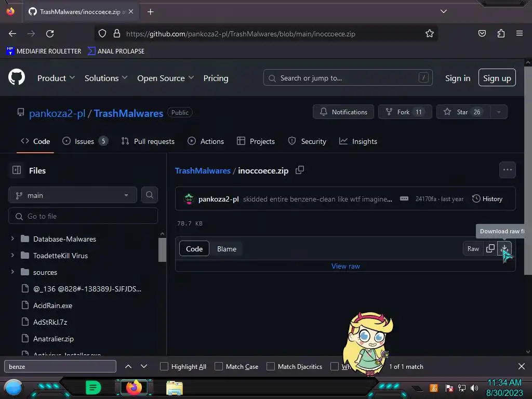
Task: Open the file explorer taskbar icon
Action: click(x=175, y=388)
